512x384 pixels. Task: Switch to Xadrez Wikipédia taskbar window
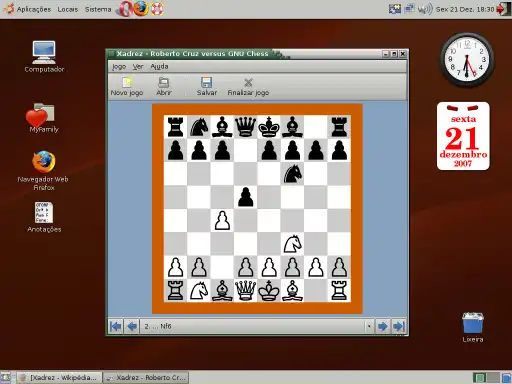(59, 378)
